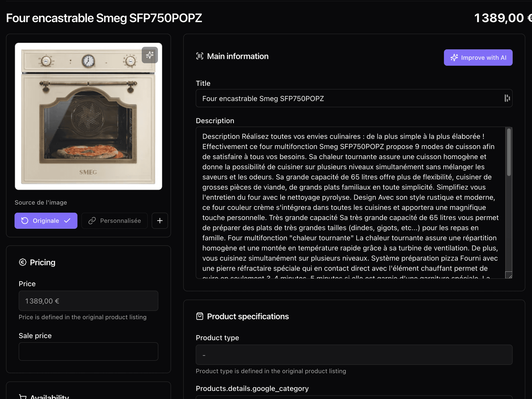
Task: Click the description scrollbar thumb
Action: click(509, 152)
